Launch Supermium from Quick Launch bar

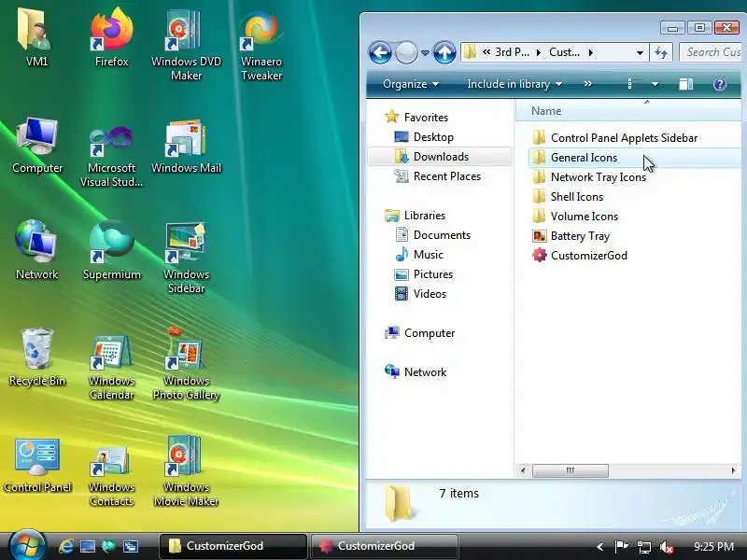[x=109, y=546]
